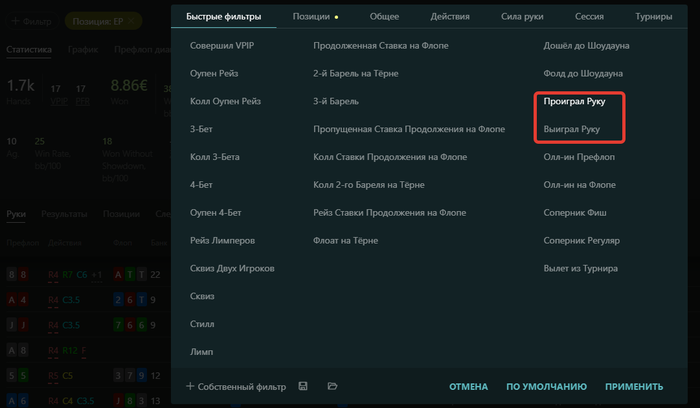The height and width of the screenshot is (408, 700).
Task: Select the 3-Бет quick filter
Action: pos(201,129)
